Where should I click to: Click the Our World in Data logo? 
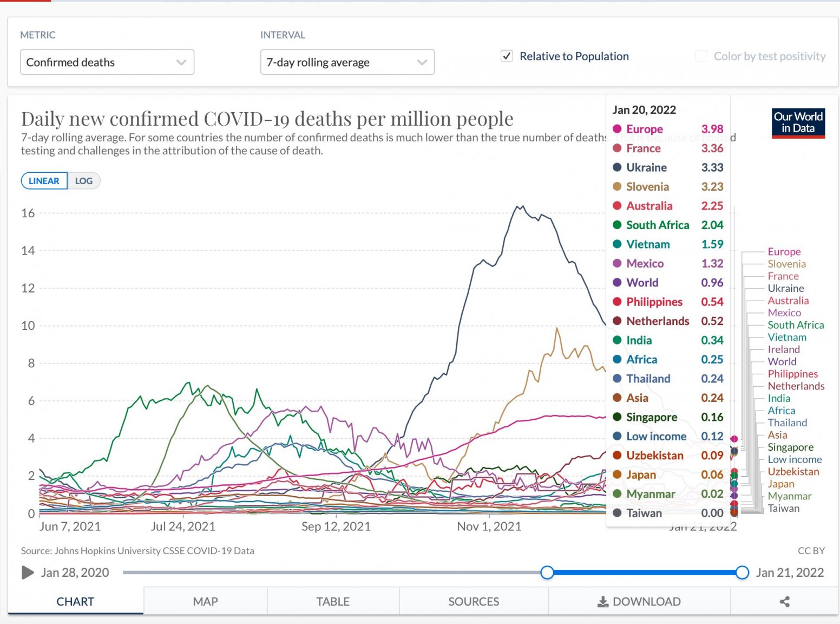[x=798, y=123]
